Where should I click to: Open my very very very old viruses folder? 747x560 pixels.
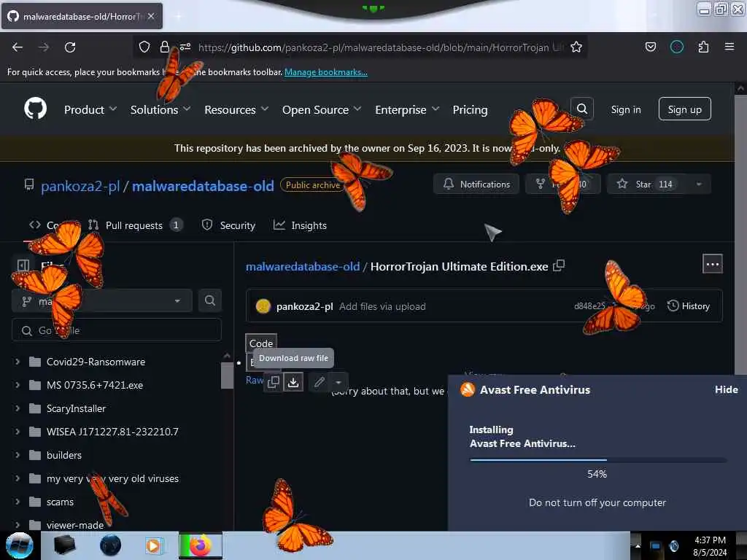click(112, 478)
